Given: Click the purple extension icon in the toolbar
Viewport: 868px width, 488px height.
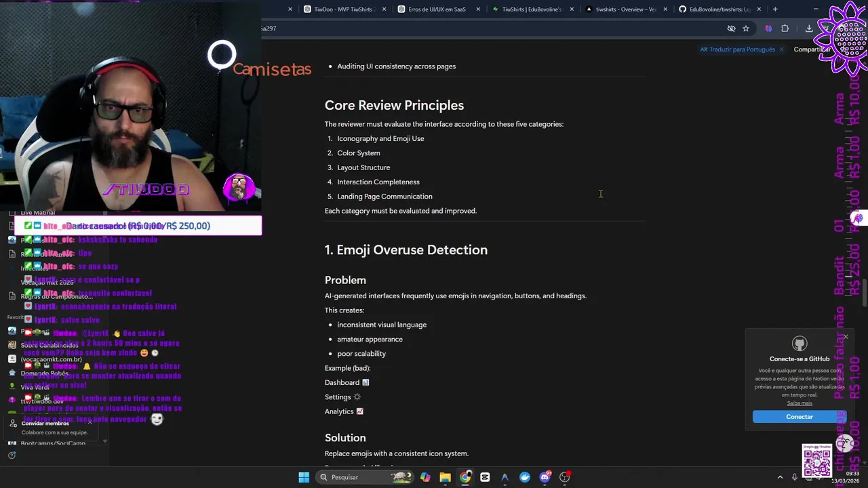Looking at the screenshot, I should coord(768,28).
